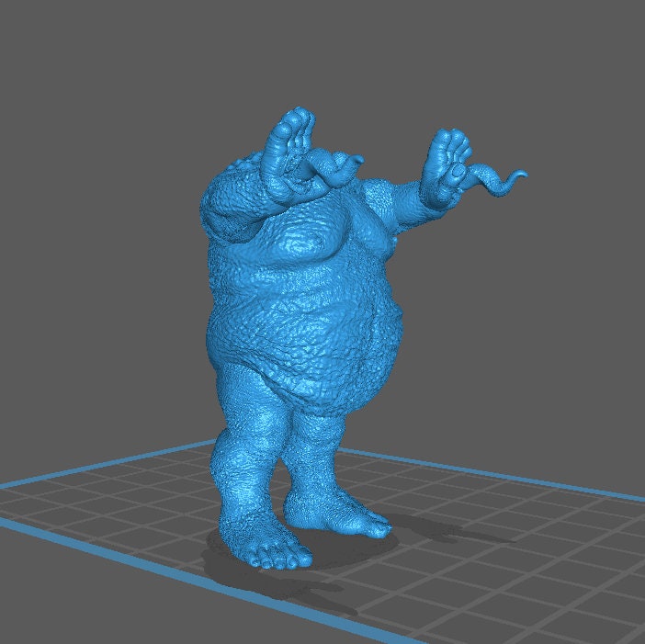Click the rear foot on the build plate

click(x=340, y=514)
